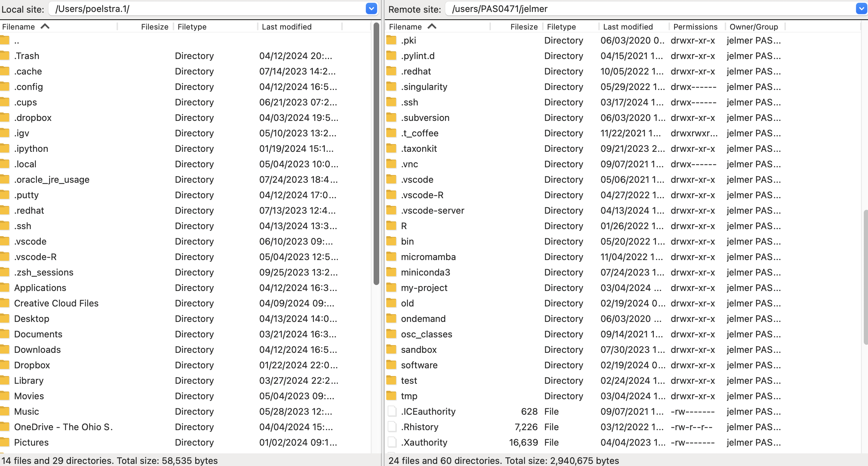This screenshot has height=466, width=868.
Task: Click the Desktop folder icon in local pane
Action: pos(5,318)
